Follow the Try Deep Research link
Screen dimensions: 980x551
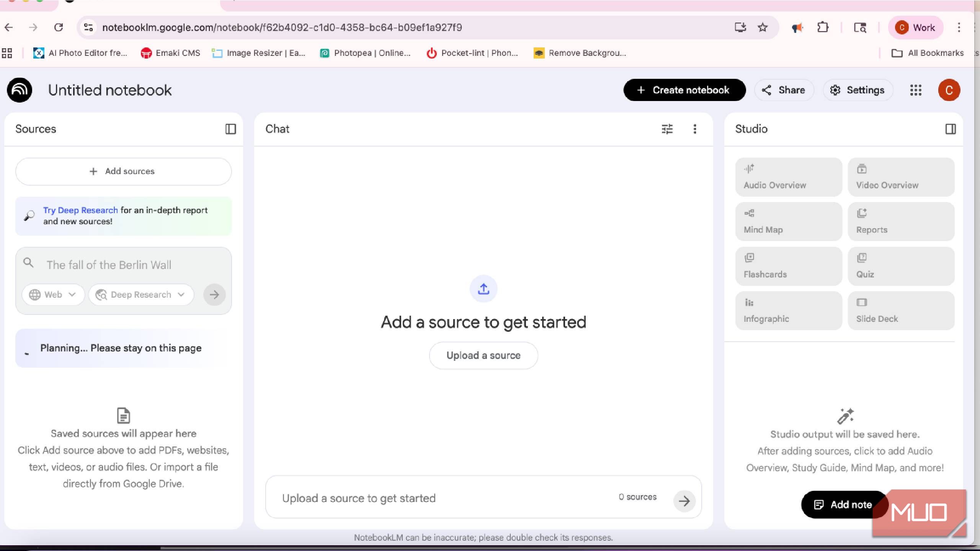80,210
